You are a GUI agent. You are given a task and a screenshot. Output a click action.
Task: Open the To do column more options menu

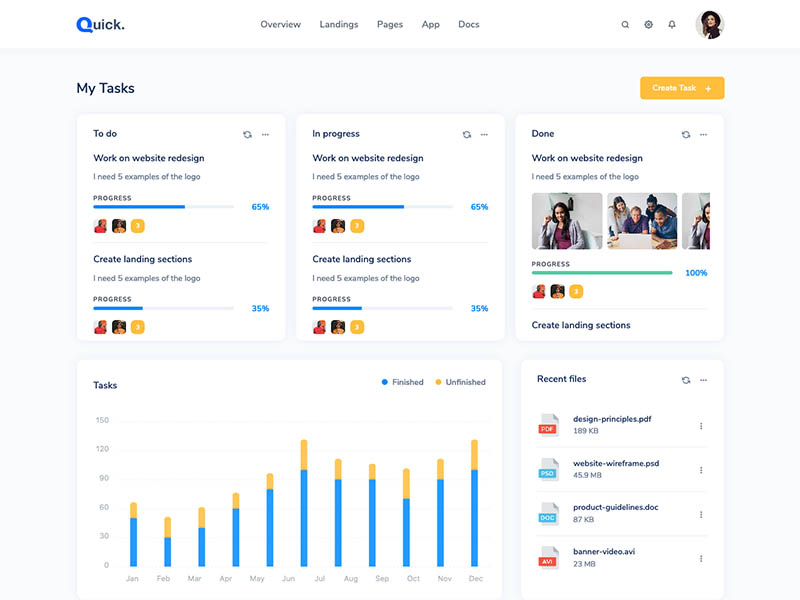[265, 134]
